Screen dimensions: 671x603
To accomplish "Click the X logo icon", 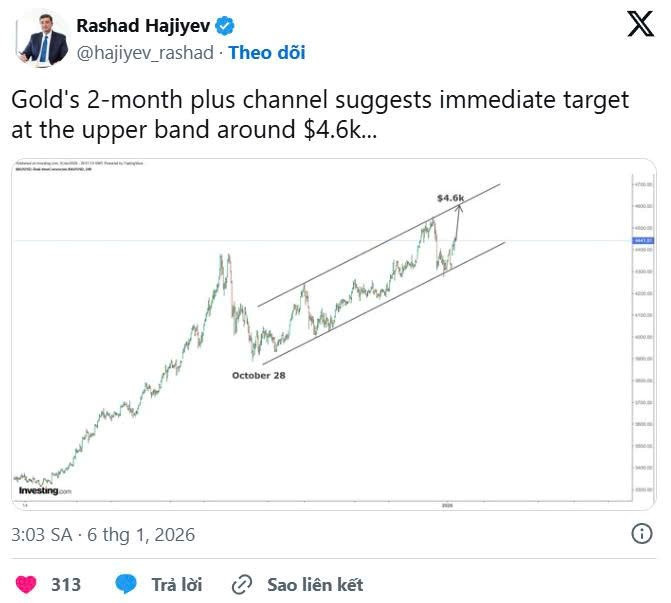I will (639, 24).
